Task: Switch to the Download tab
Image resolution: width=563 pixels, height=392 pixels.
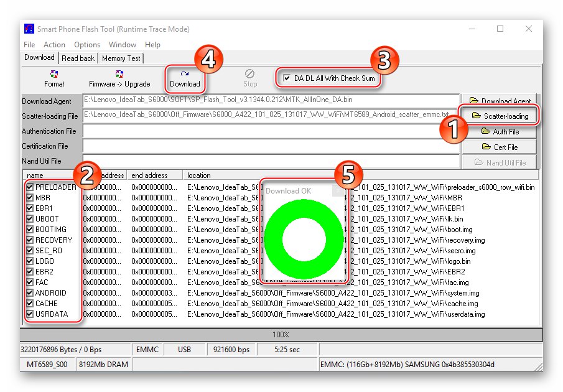Action: point(39,57)
